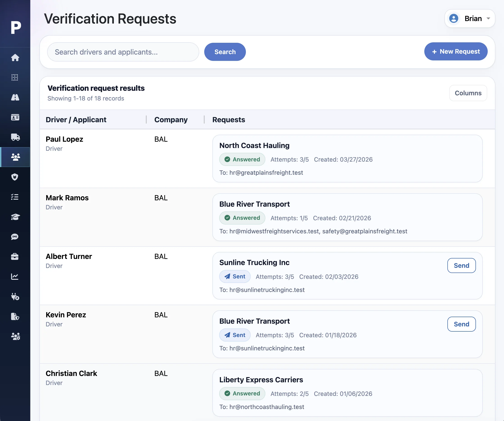The image size is (504, 421).
Task: Click the Paul Lopez driver name
Action: point(64,139)
